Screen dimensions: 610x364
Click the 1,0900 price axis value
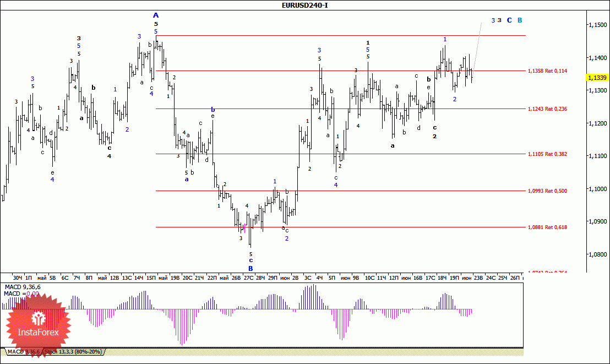[597, 221]
